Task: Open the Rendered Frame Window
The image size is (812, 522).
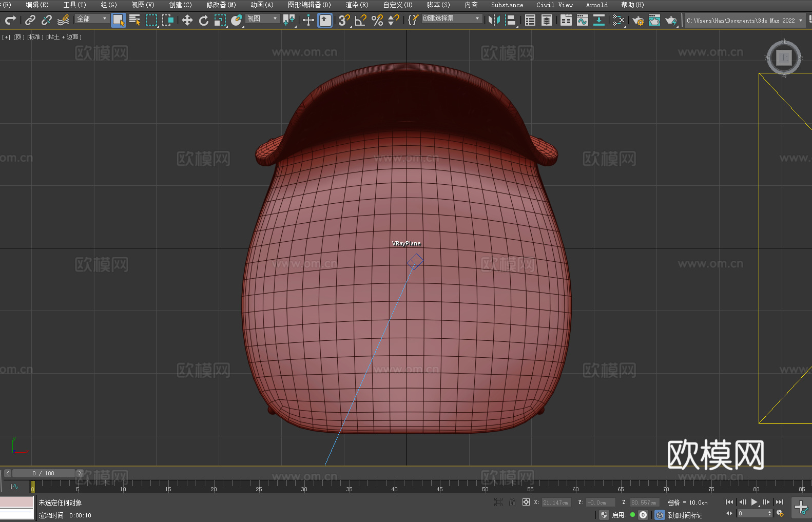Action: (654, 20)
